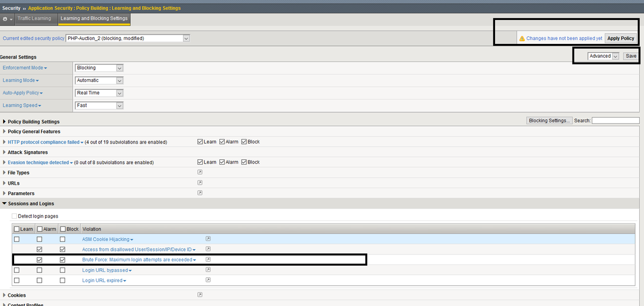Click Brute Force Maximum login attempts link

pyautogui.click(x=137, y=260)
